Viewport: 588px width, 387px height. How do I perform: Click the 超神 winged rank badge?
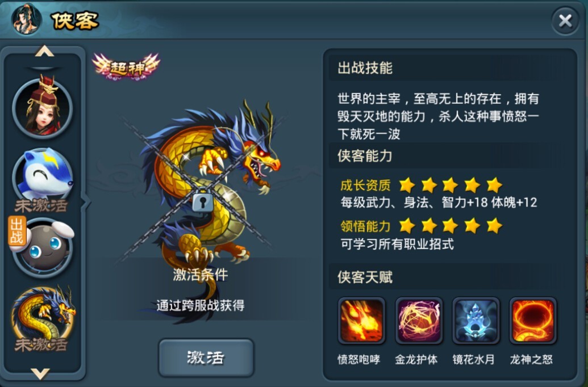click(x=126, y=67)
